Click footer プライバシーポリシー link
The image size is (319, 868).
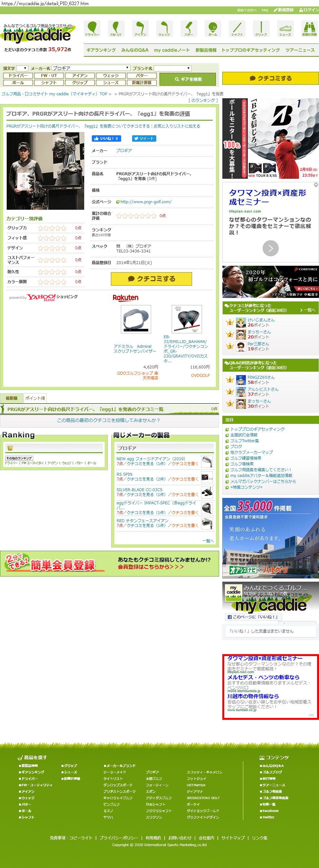click(119, 838)
